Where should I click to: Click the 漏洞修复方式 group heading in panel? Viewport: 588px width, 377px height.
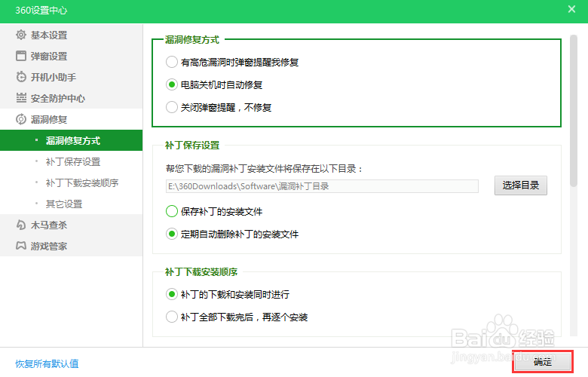point(192,39)
